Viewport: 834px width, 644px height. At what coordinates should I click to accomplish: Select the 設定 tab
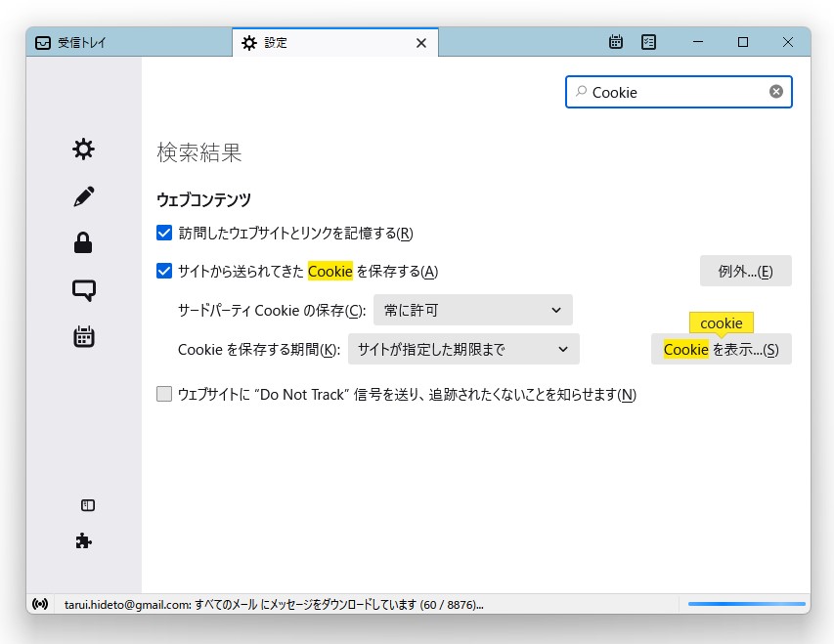(x=323, y=42)
